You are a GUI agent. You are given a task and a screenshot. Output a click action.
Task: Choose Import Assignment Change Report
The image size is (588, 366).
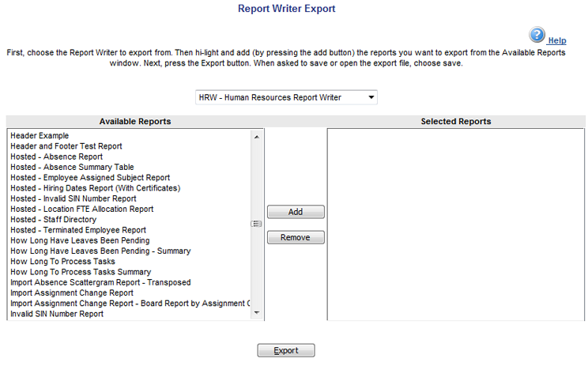tap(71, 292)
